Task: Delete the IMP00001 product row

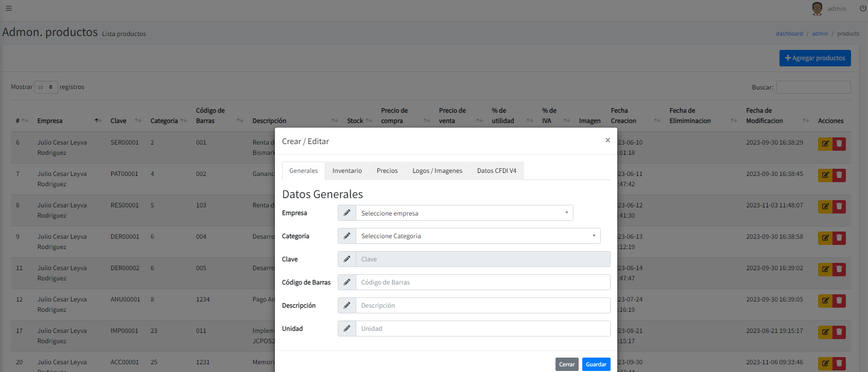Action: (839, 332)
